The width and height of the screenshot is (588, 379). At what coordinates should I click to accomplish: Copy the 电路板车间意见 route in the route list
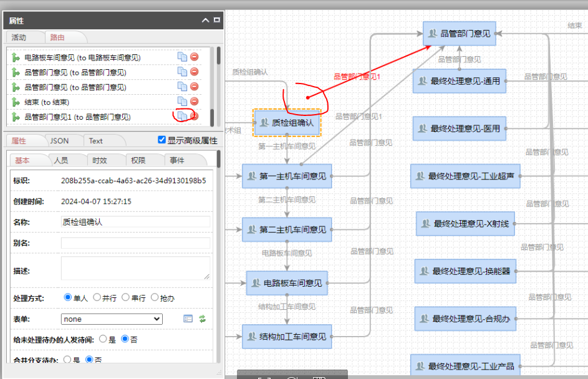point(182,57)
